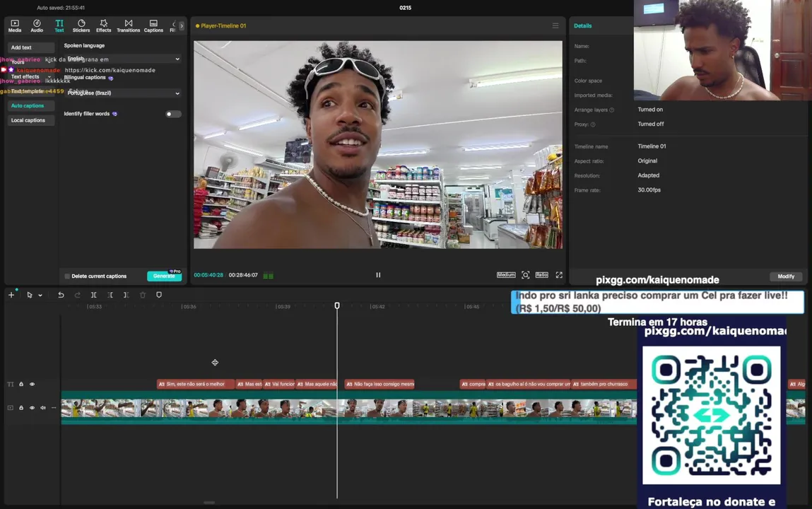Screen dimensions: 812x509
Task: Add a marker with the shield icon
Action: point(159,295)
